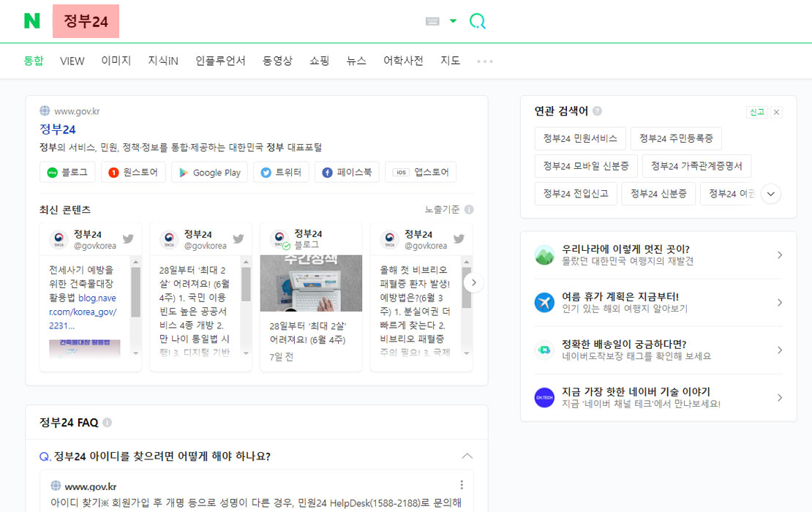Expand the search history dropdown arrow

pos(453,21)
